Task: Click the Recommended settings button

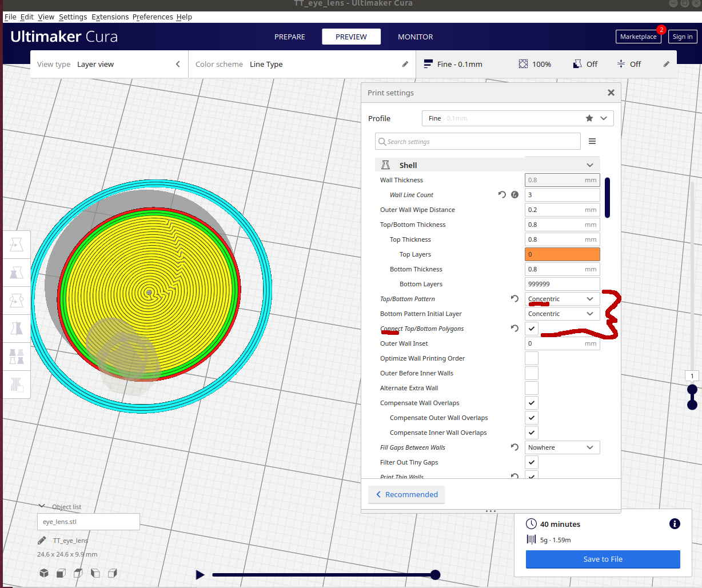Action: tap(406, 494)
